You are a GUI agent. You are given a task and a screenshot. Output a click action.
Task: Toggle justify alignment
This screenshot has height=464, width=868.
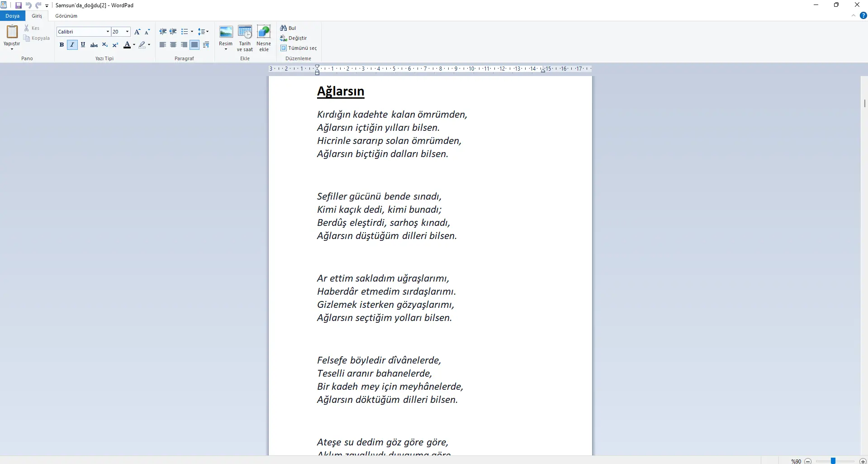click(x=194, y=45)
